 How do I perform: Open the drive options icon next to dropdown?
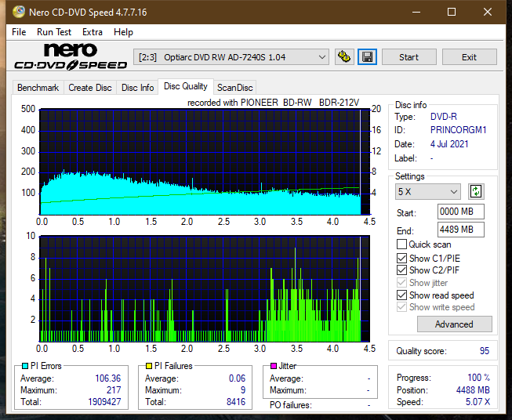pyautogui.click(x=344, y=57)
